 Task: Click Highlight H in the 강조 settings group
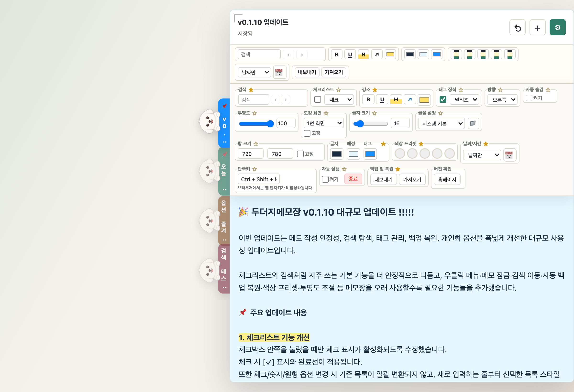[x=396, y=99]
